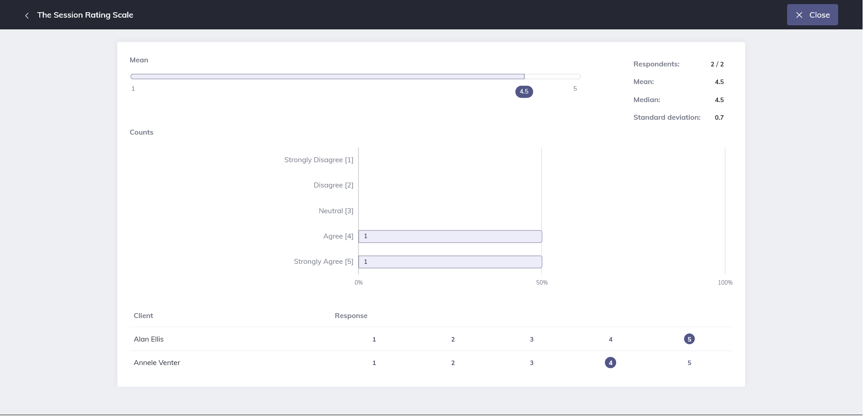The width and height of the screenshot is (868, 417).
Task: Click the Strongly Agree [5] count bar
Action: point(450,262)
